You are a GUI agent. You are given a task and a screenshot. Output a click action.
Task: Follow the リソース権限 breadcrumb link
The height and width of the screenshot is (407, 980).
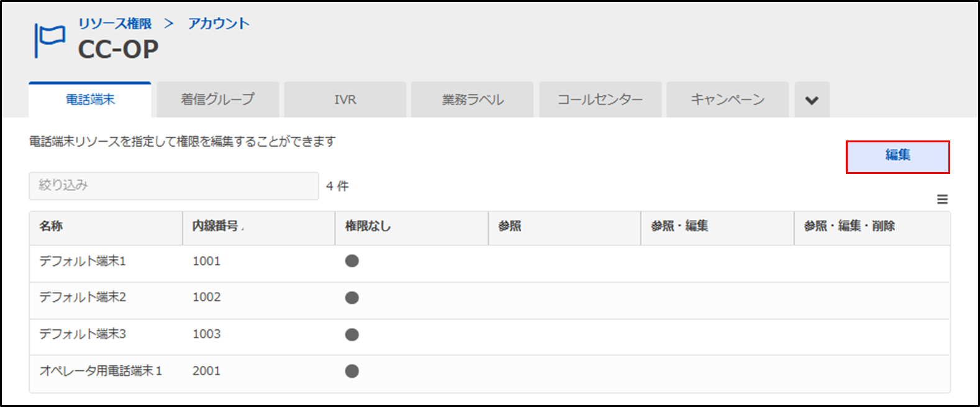[x=115, y=24]
